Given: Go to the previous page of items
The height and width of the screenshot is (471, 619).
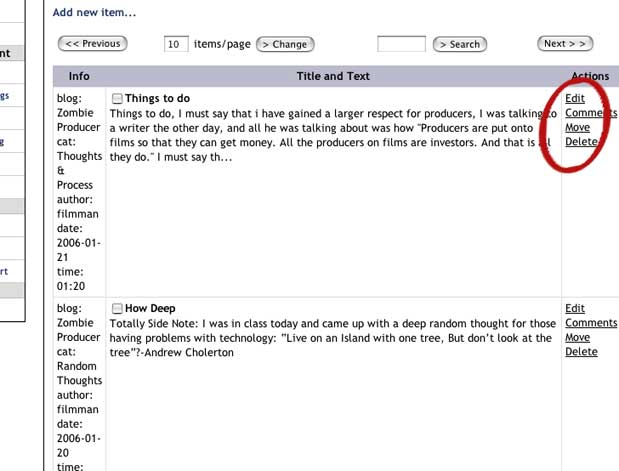Looking at the screenshot, I should pyautogui.click(x=93, y=44).
